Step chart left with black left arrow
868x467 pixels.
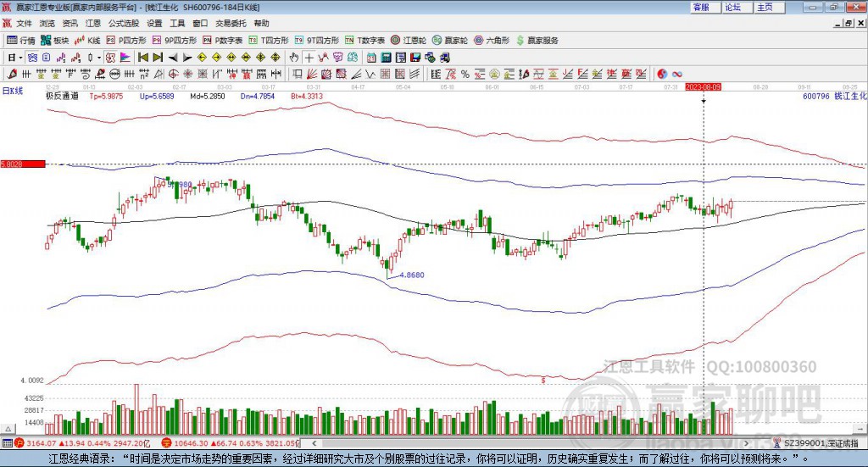pyautogui.click(x=173, y=58)
